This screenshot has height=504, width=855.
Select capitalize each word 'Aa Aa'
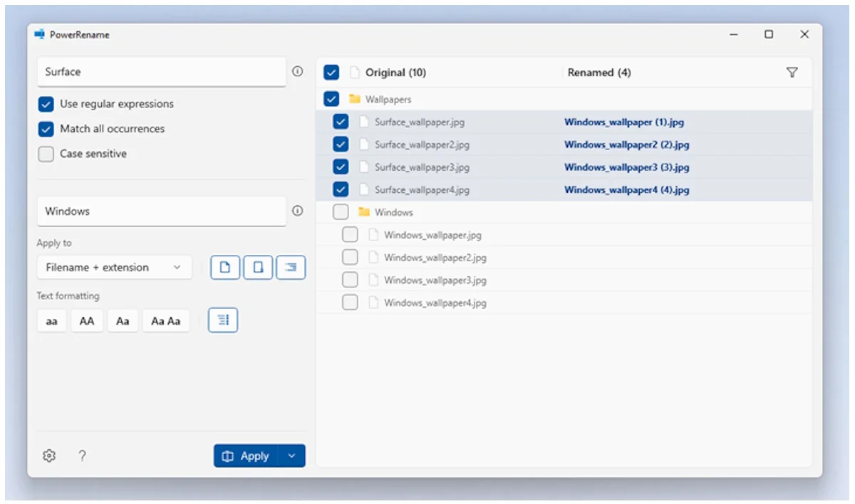(x=166, y=321)
